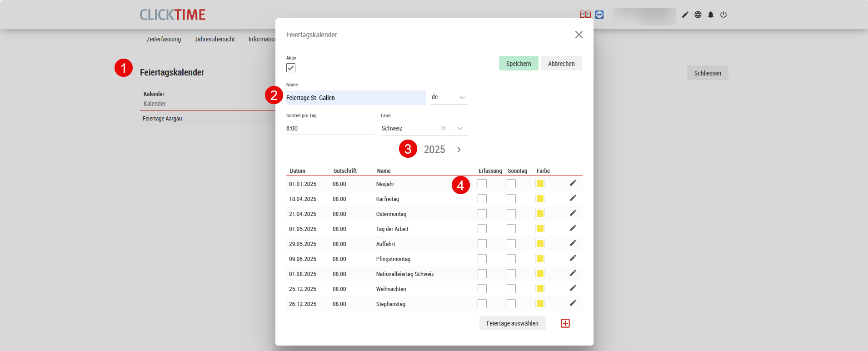Toggle Sonntag checkbox for Neujahr
Viewport: 868px width, 351px height.
511,184
